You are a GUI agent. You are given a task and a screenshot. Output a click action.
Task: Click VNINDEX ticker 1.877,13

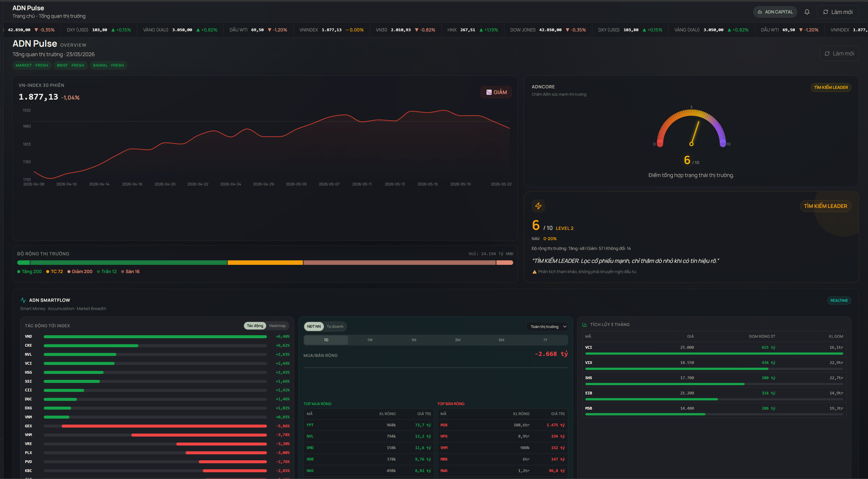pos(331,30)
